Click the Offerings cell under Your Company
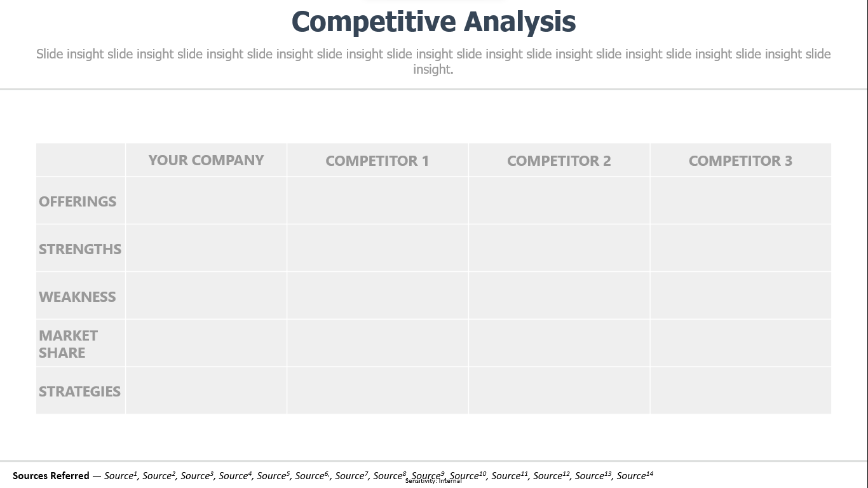The image size is (868, 488). [206, 200]
